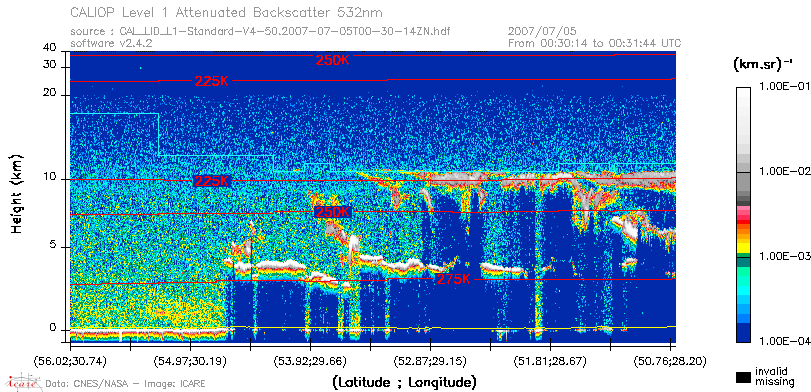Click the height axis '40' tick label
The image size is (811, 392).
(49, 48)
